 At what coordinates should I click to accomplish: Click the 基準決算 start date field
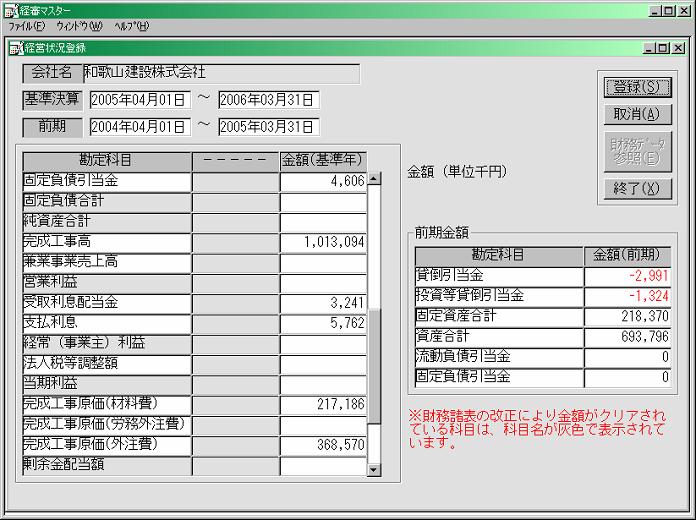(x=139, y=100)
